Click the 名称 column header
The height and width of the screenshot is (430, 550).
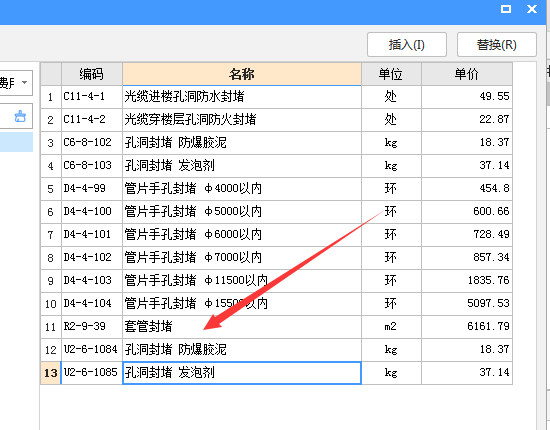(242, 74)
